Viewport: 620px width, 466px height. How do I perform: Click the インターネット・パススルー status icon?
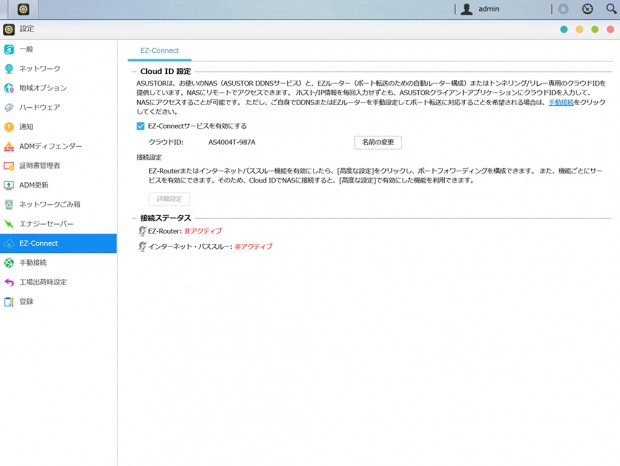tap(142, 247)
